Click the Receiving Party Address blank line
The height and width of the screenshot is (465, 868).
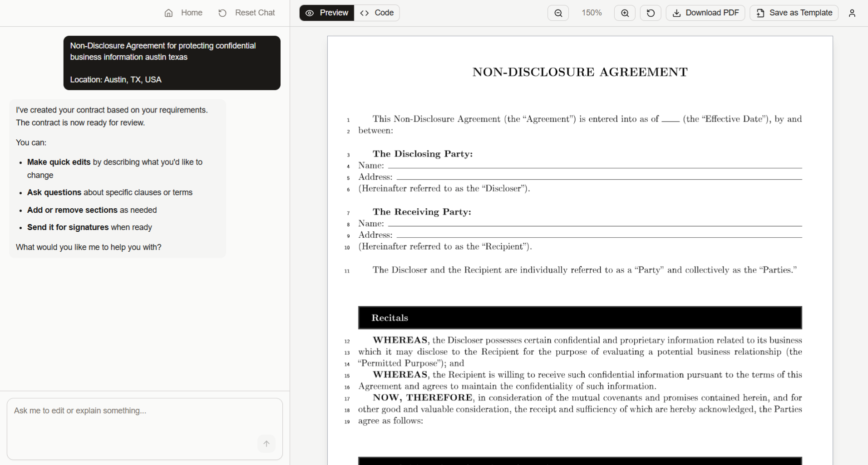[599, 235]
